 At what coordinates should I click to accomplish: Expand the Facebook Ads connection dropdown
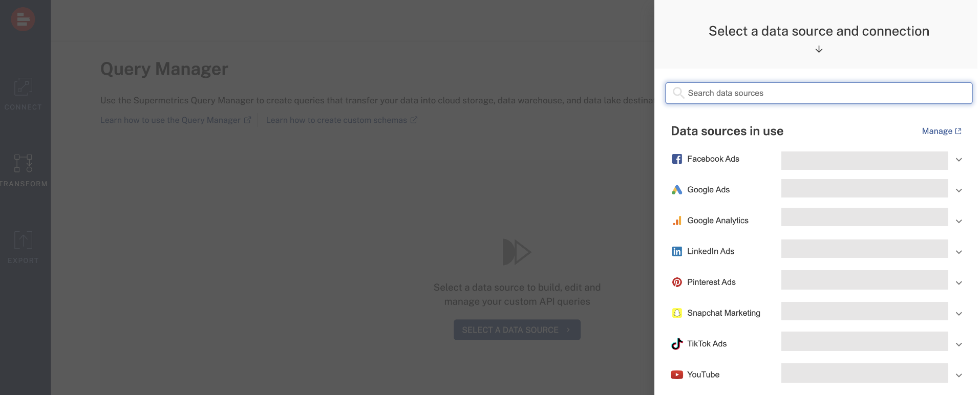coord(958,160)
